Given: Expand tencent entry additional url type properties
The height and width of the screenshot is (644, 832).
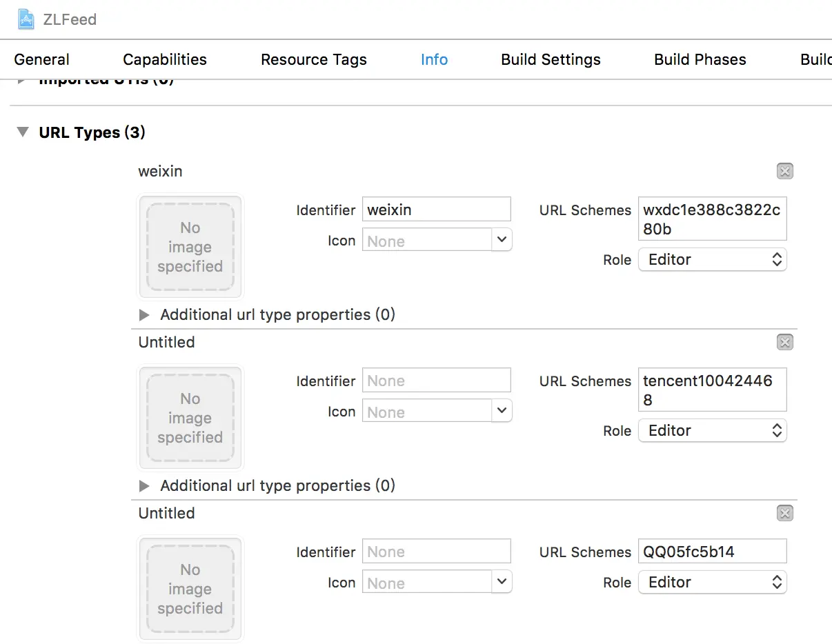Looking at the screenshot, I should (x=144, y=486).
